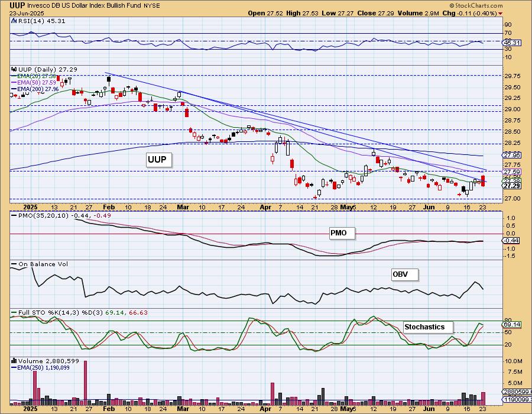Click the 27.96 price tag on the right axis
The width and height of the screenshot is (532, 414).
[x=512, y=155]
